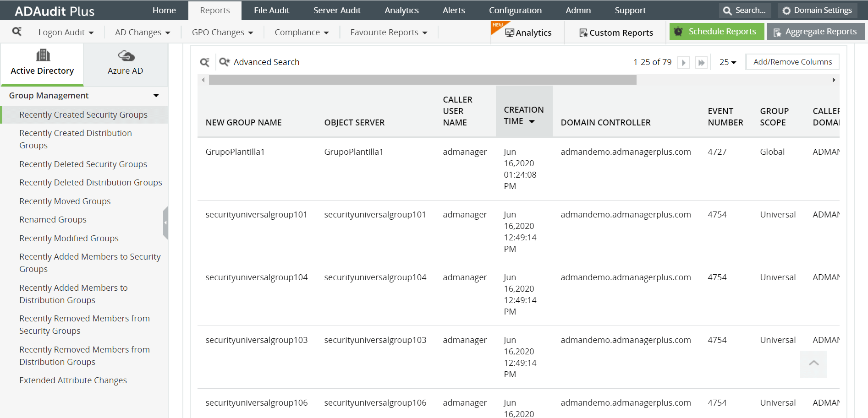Click the horizontal table scrollbar thumb
Screen dimensions: 868x418
tap(423, 80)
